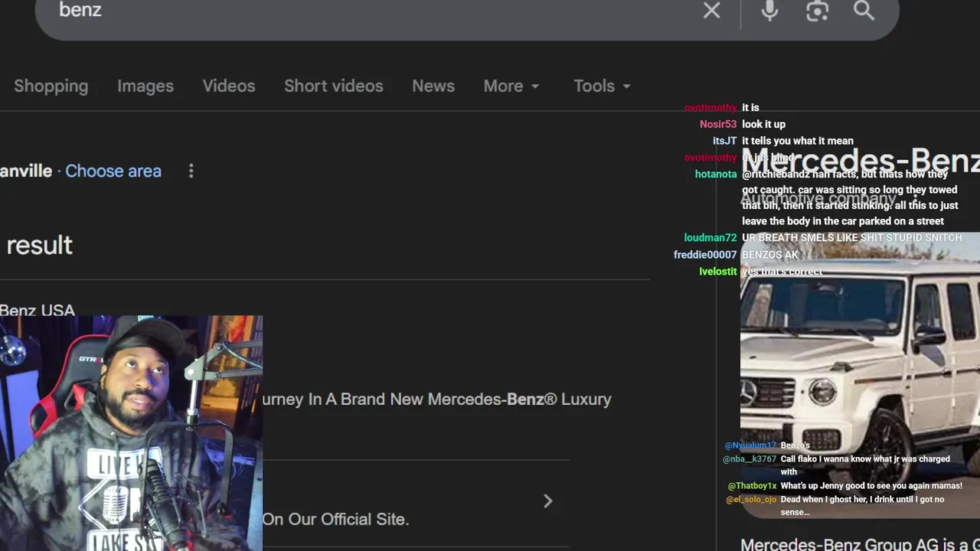Open the News tab

pos(433,86)
